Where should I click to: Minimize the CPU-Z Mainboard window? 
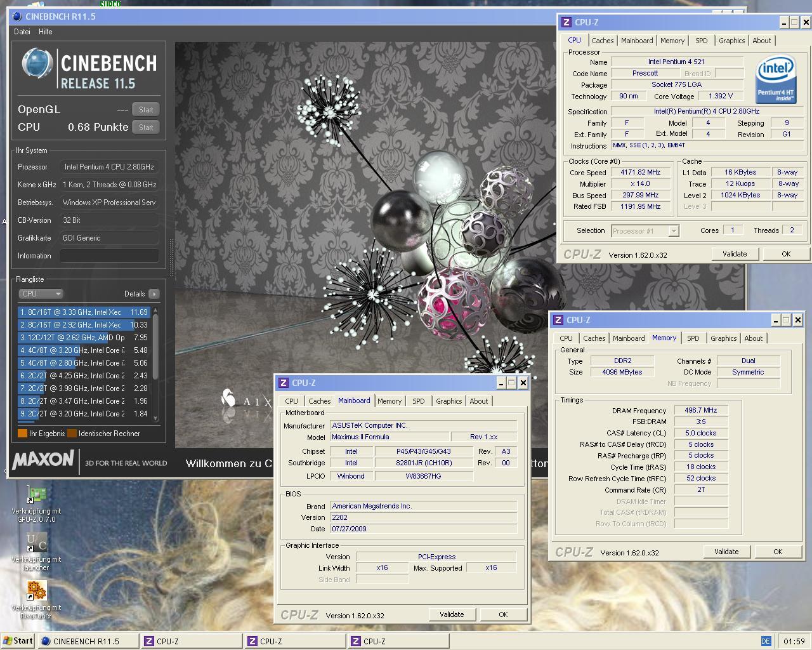[500, 383]
